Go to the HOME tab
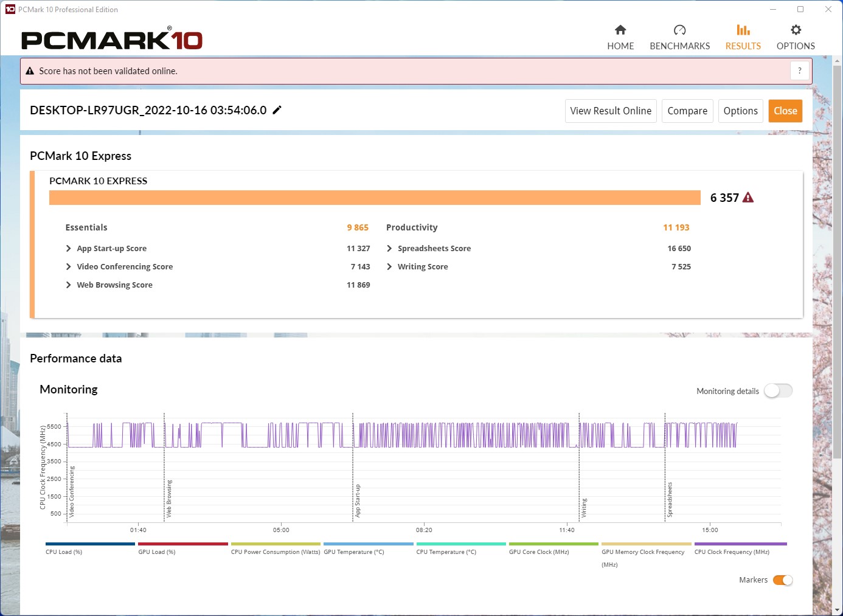 [620, 46]
